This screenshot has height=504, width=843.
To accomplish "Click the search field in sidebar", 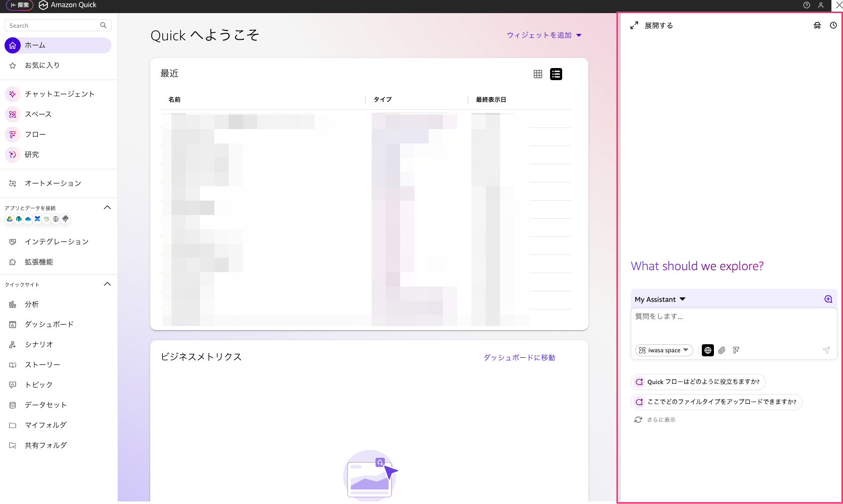I will click(x=57, y=25).
